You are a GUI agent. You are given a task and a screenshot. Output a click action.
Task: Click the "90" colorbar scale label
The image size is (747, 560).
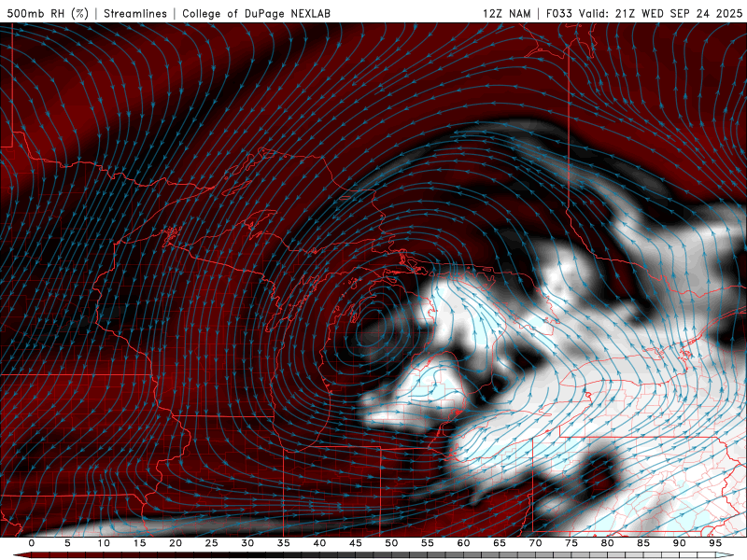[679, 543]
